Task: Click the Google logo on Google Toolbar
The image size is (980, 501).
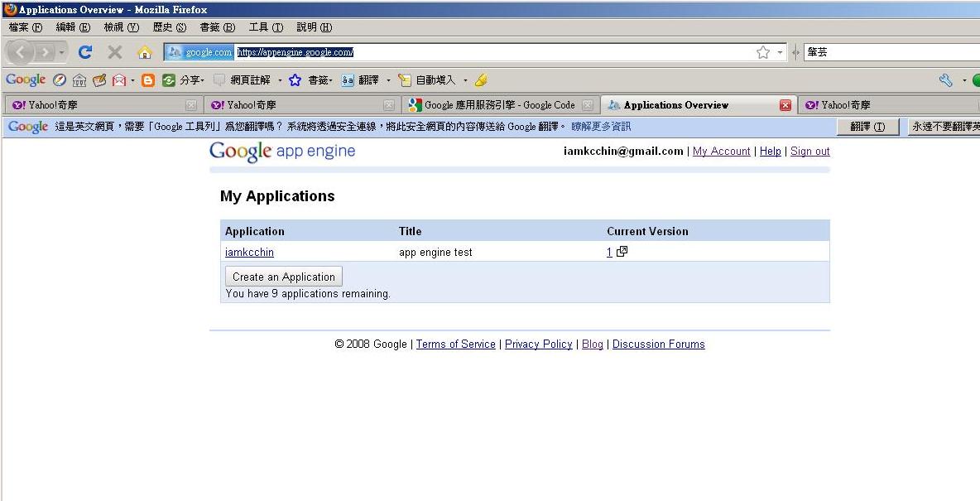Action: pos(26,80)
